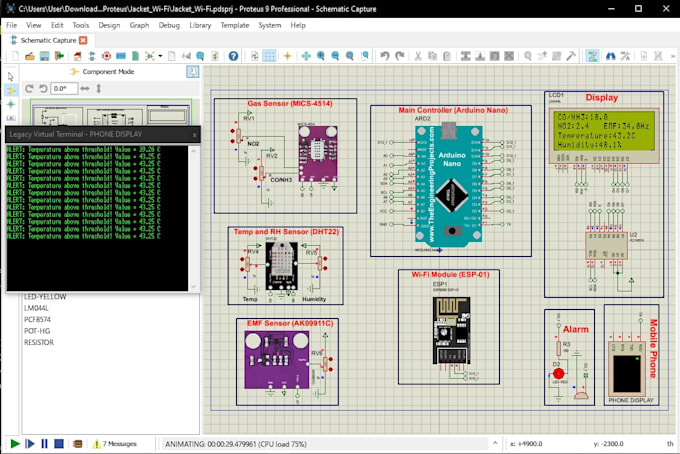Toggle the grid display button

tap(269, 56)
